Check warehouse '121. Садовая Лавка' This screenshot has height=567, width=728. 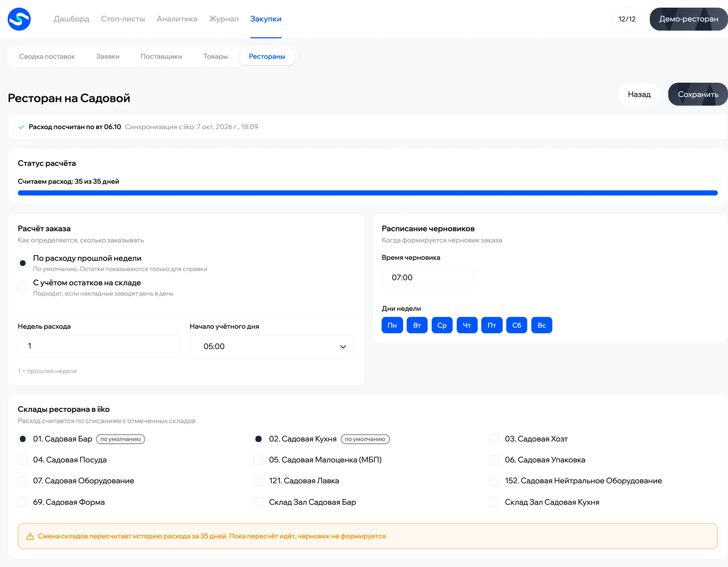[x=258, y=481]
